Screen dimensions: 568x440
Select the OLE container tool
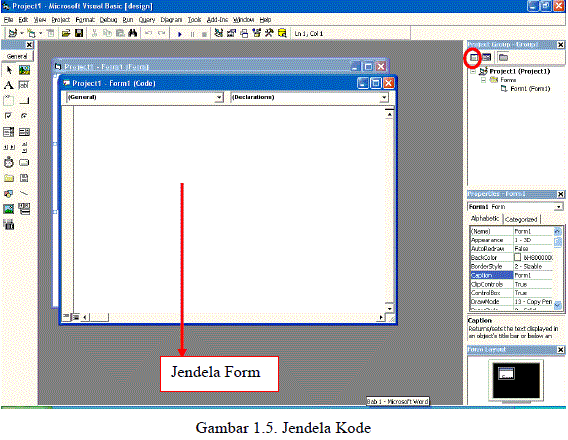click(9, 225)
